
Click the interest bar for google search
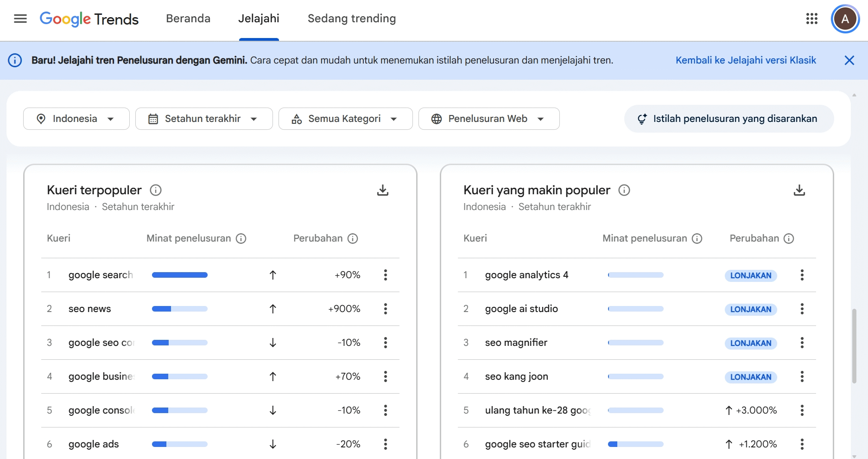tap(180, 275)
